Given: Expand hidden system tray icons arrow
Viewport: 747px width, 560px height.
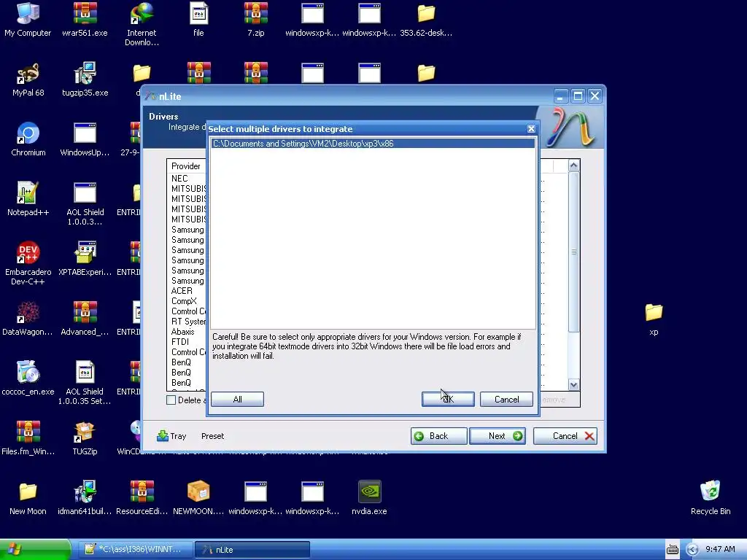Looking at the screenshot, I should (692, 550).
